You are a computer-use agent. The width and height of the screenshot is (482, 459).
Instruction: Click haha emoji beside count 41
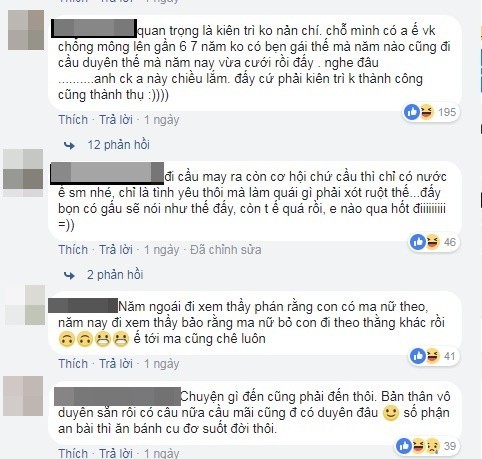432,356
